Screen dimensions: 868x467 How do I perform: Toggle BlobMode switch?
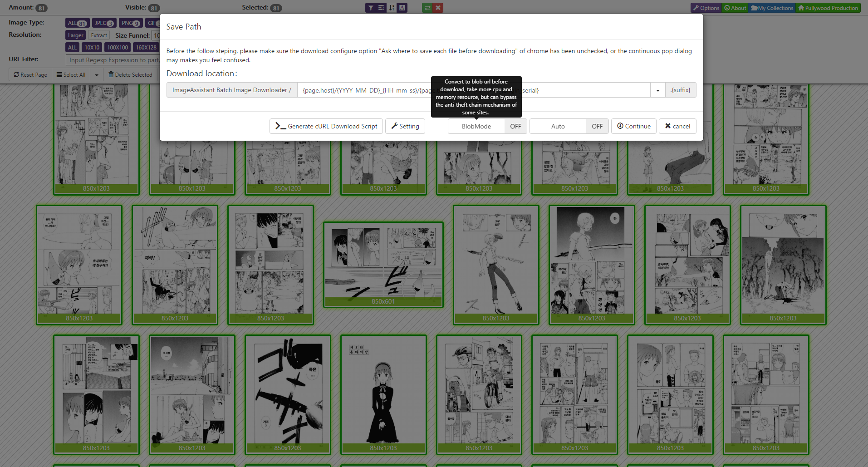pyautogui.click(x=487, y=126)
